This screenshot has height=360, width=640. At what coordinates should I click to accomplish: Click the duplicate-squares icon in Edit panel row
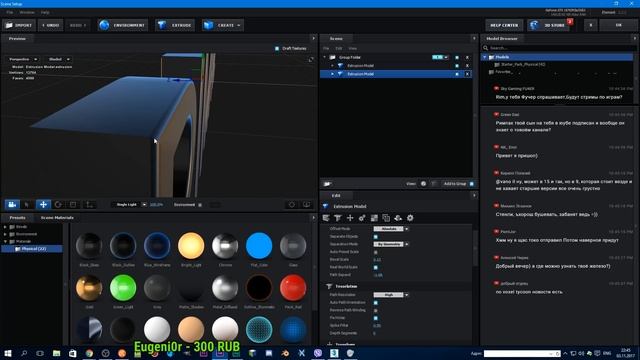[x=386, y=218]
